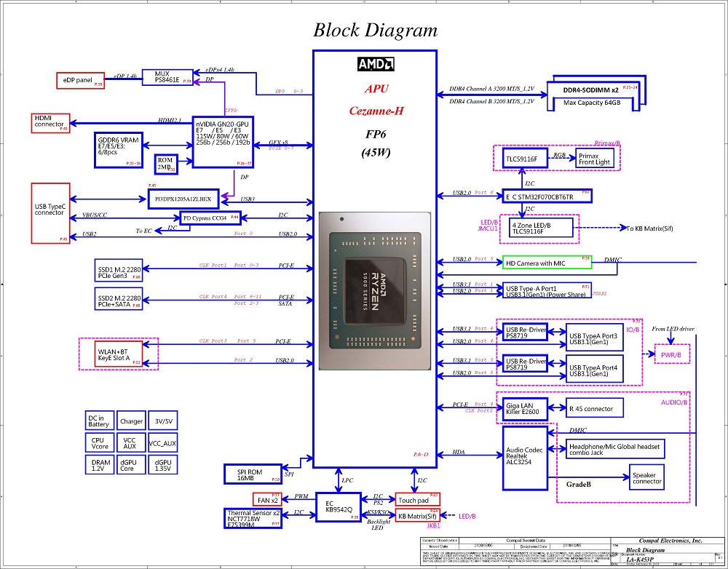Select the MUX PS8461E block
728x569 pixels.
click(x=167, y=77)
